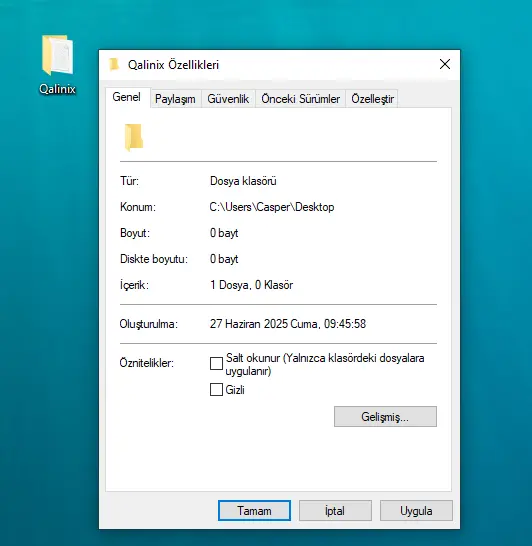Click the Qalinix label under the desktop icon
This screenshot has width=532, height=546.
coord(57,89)
